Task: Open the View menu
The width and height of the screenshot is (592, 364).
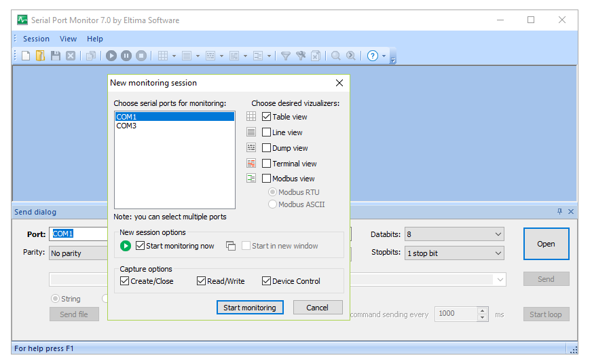Action: coord(69,39)
